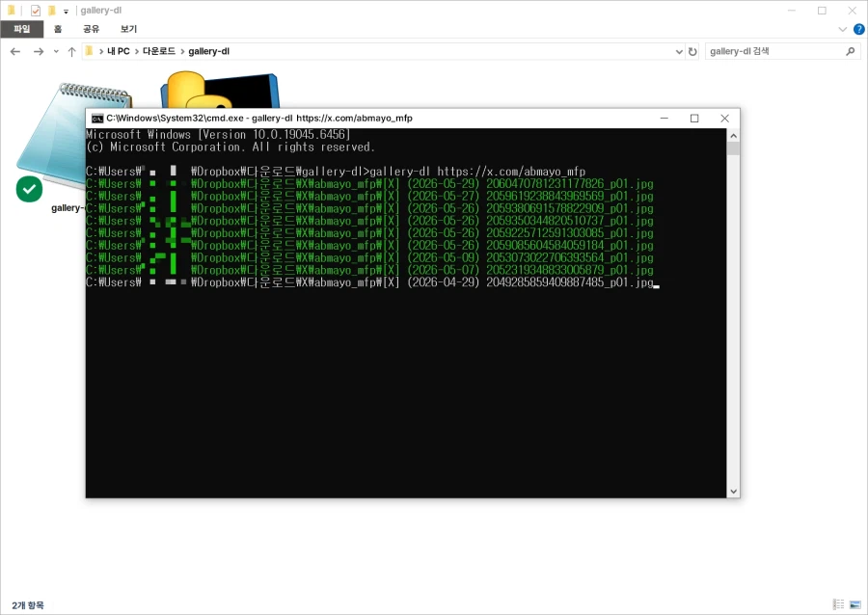Click the gallery-dl https://x.com/abmayo_mfp command text
The image size is (868, 615).
[x=477, y=172]
